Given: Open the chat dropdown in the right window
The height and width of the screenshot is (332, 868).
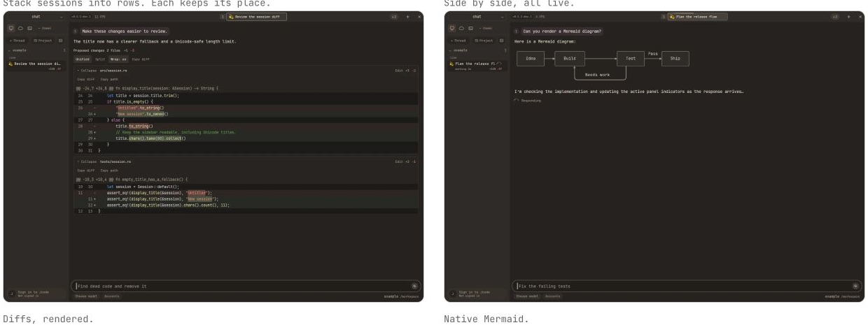Looking at the screenshot, I should point(478,15).
